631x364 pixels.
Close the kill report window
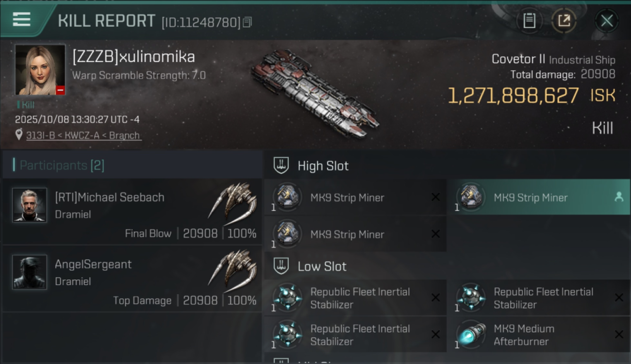(607, 21)
